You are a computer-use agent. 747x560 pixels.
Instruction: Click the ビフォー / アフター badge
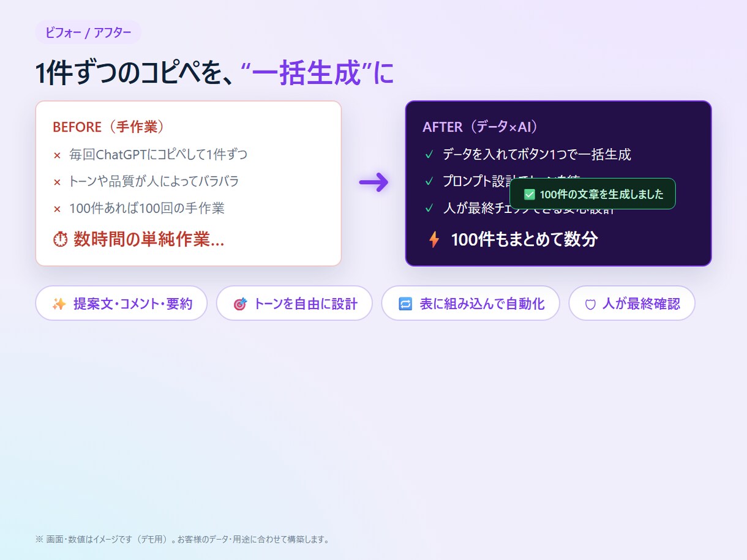click(88, 32)
